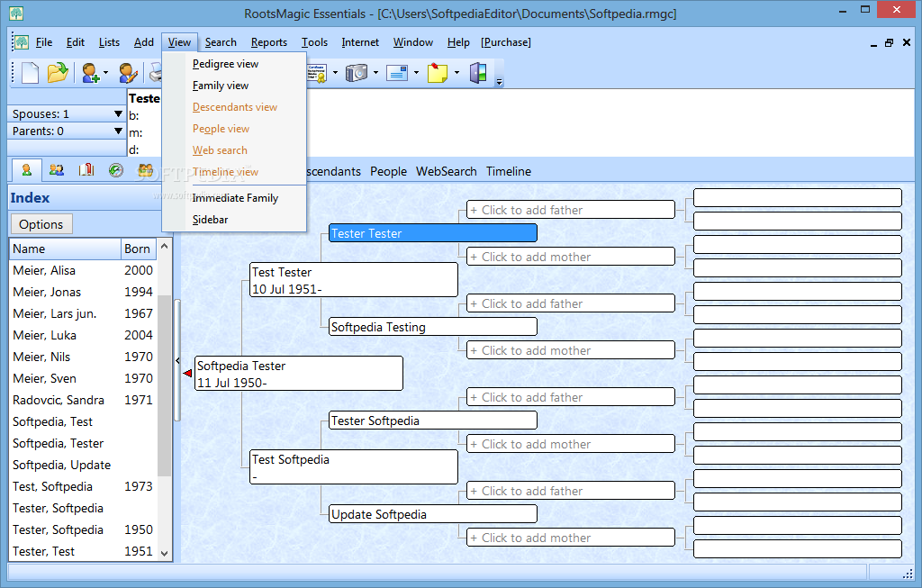
Task: Select Radovcic, Sandra in index list
Action: pyautogui.click(x=84, y=400)
